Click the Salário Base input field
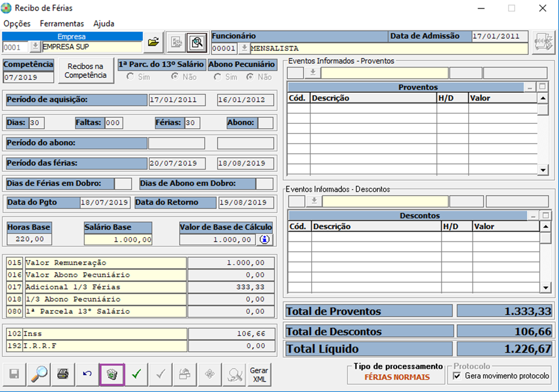 click(x=118, y=239)
